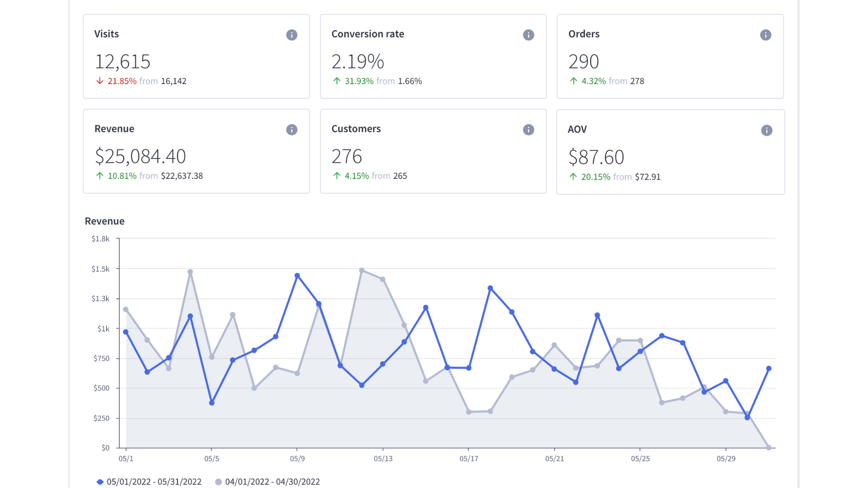Image resolution: width=868 pixels, height=488 pixels.
Task: Click the green up arrow under Orders
Action: coord(573,81)
